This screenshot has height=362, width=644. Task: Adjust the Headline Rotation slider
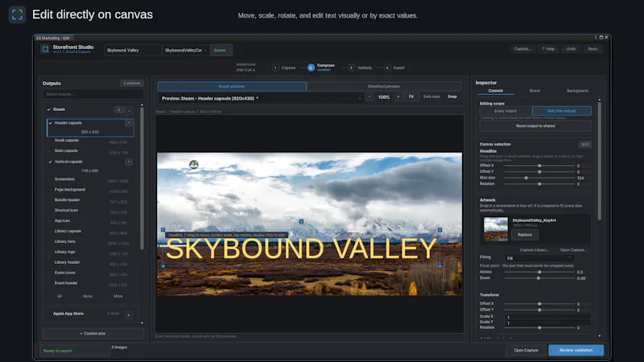[539, 184]
